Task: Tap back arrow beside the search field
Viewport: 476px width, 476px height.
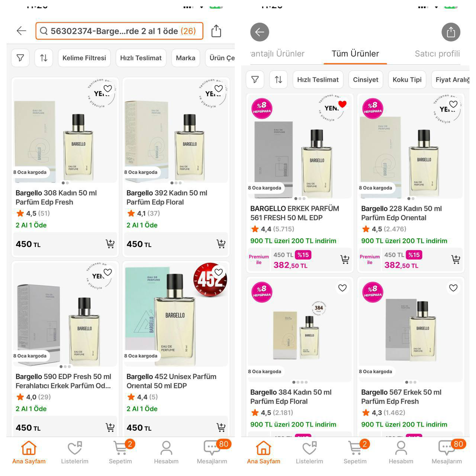Action: click(x=22, y=31)
